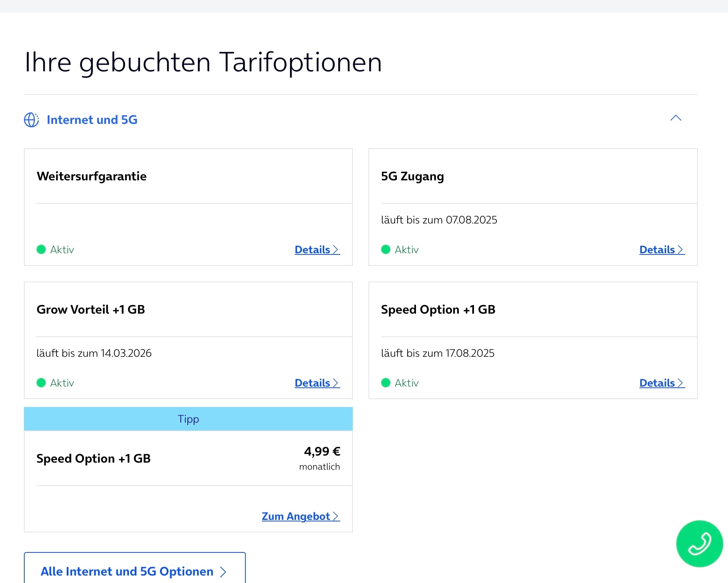The width and height of the screenshot is (728, 583).
Task: Open Details for active Speed Option +1 GB
Action: 662,383
